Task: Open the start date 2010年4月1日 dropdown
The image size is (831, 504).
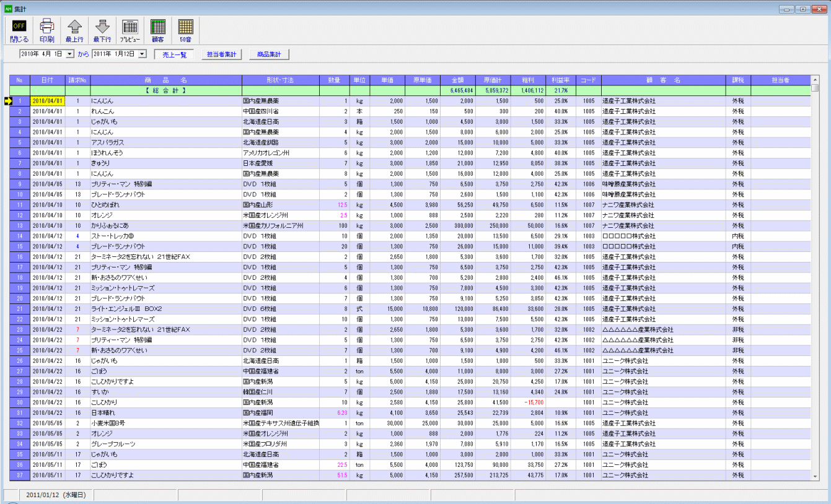Action: 69,54
